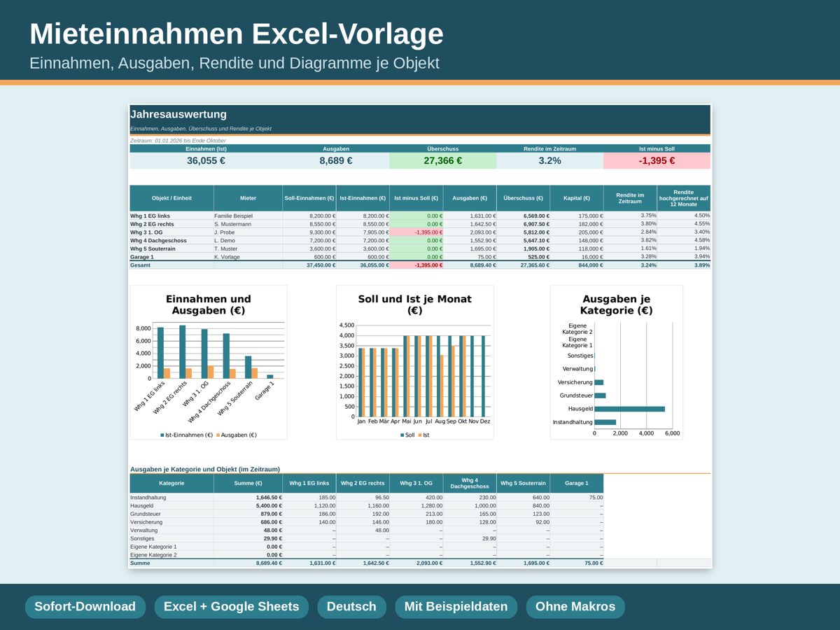Click the orange Ausgaben (€) legend entry
The width and height of the screenshot is (840, 630).
[237, 435]
